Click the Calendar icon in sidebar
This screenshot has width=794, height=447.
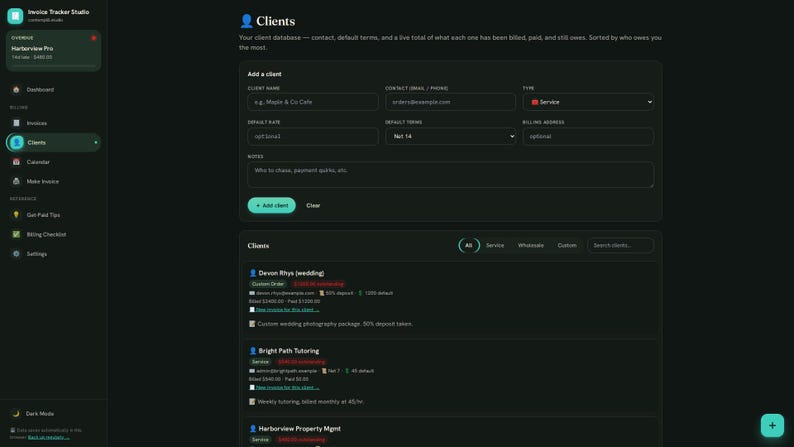pyautogui.click(x=16, y=162)
